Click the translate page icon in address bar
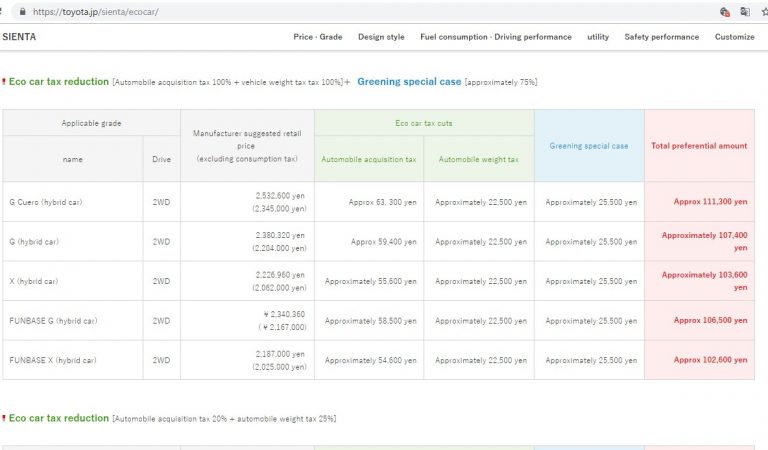Viewport: 768px width, 450px height. coord(745,12)
